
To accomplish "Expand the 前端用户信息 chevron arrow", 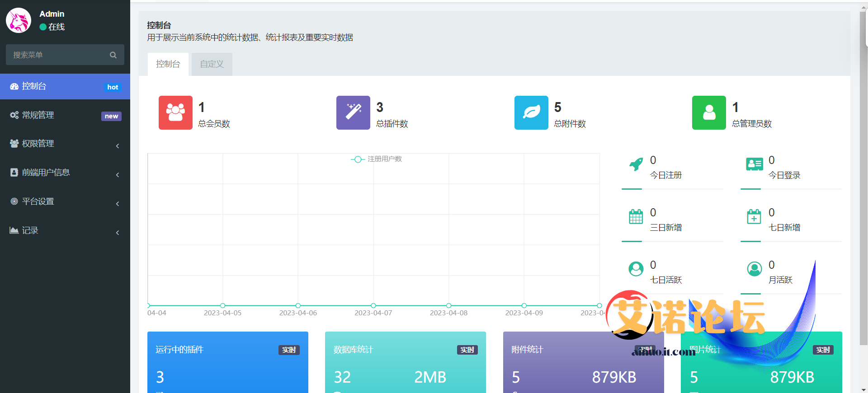I will 118,175.
